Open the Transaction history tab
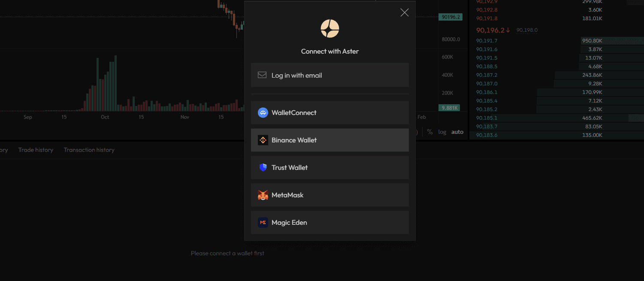Screen dimensions: 644x281 coord(89,150)
